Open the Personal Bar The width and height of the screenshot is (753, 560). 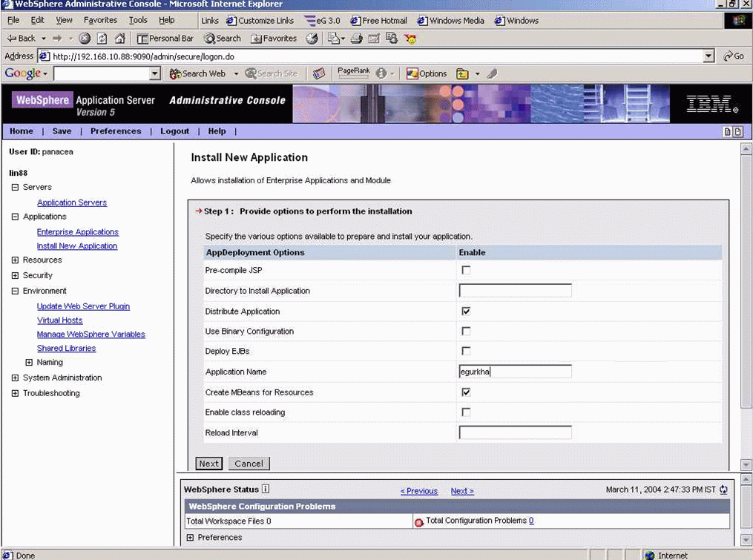(x=165, y=39)
